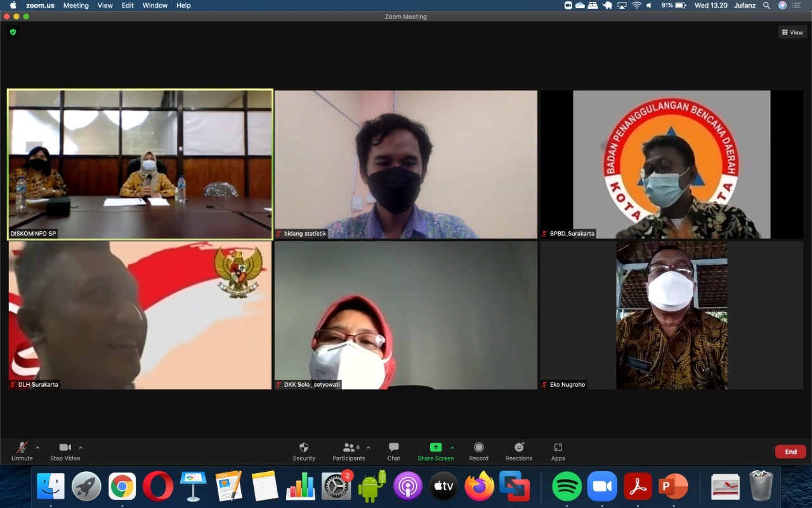
Task: Expand arrow next to Participants
Action: pyautogui.click(x=368, y=447)
